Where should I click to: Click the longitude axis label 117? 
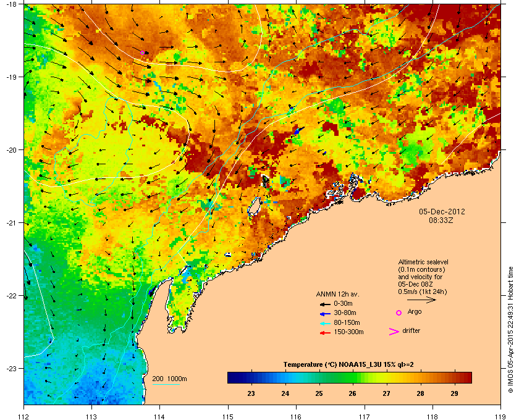(x=365, y=416)
